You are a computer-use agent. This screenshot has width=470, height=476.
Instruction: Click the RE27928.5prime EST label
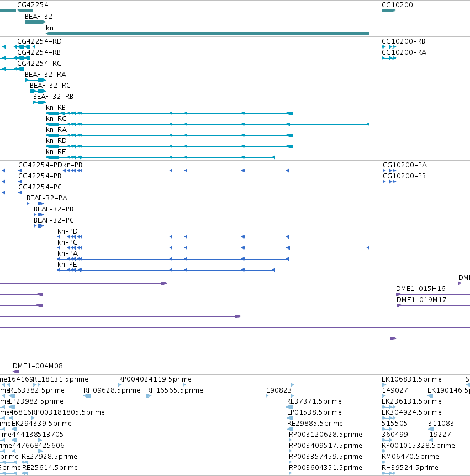[49, 457]
